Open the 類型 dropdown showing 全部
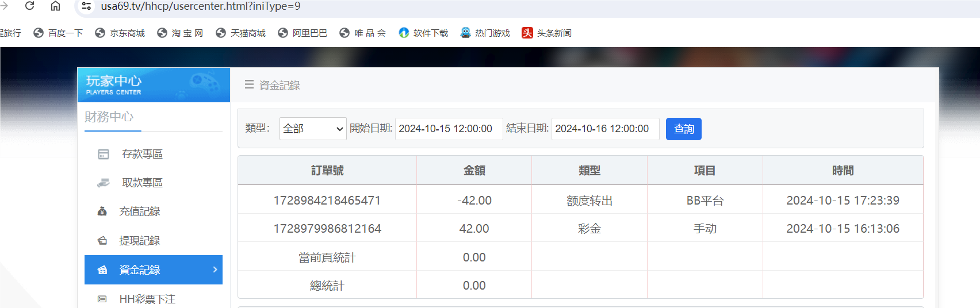 coord(313,129)
